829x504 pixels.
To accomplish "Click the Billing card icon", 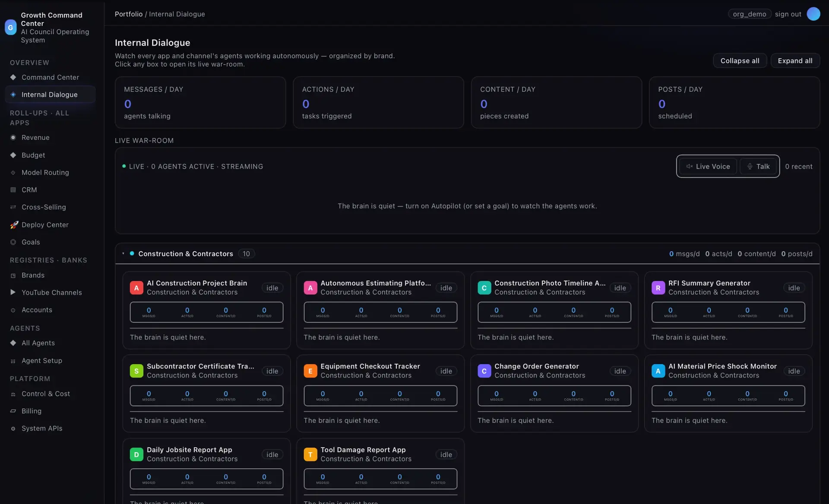I will click(x=13, y=411).
